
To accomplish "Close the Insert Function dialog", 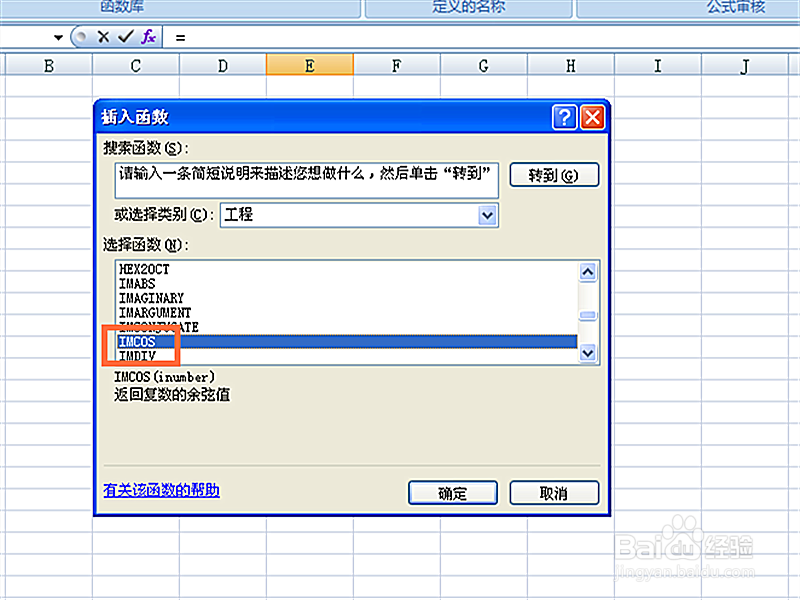I will [592, 117].
